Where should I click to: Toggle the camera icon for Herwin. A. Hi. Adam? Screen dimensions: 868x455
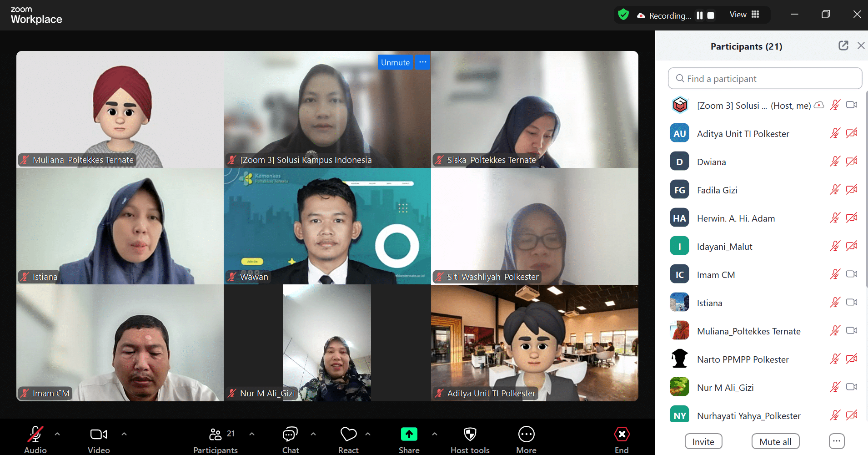pyautogui.click(x=852, y=218)
